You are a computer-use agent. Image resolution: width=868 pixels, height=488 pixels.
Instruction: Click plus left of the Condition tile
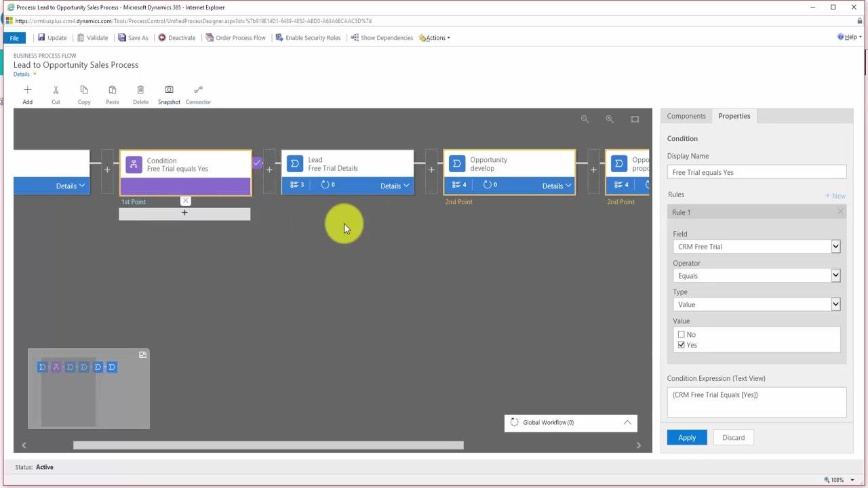[107, 169]
